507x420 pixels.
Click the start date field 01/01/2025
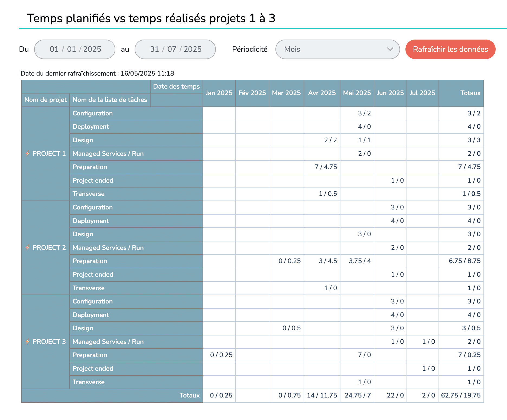(75, 49)
